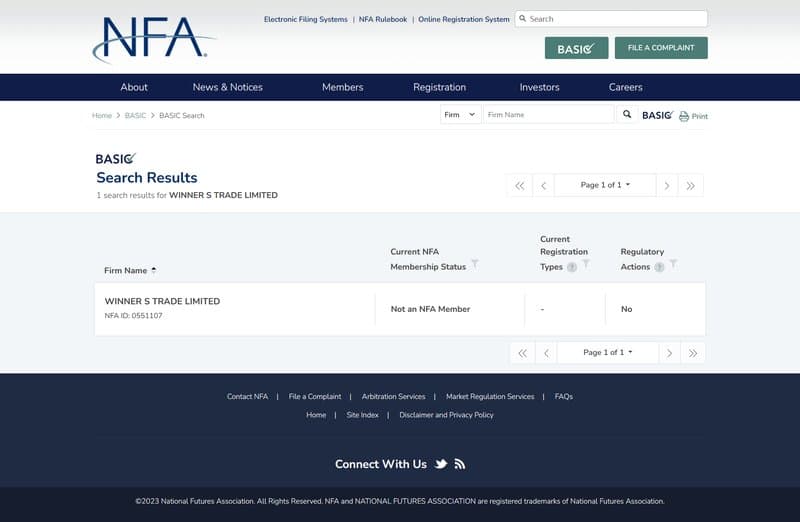This screenshot has height=522, width=800.
Task: Click FAQs footer link
Action: (x=564, y=396)
